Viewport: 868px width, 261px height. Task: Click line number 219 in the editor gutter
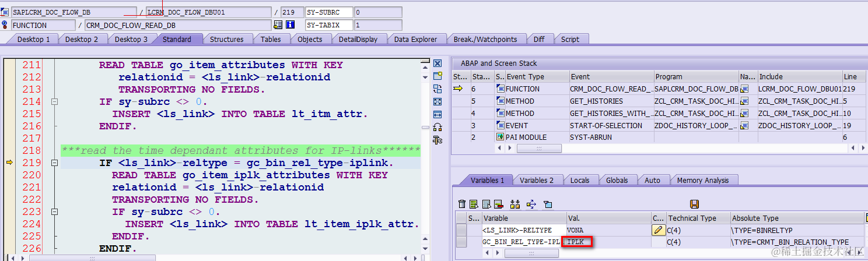pyautogui.click(x=32, y=163)
